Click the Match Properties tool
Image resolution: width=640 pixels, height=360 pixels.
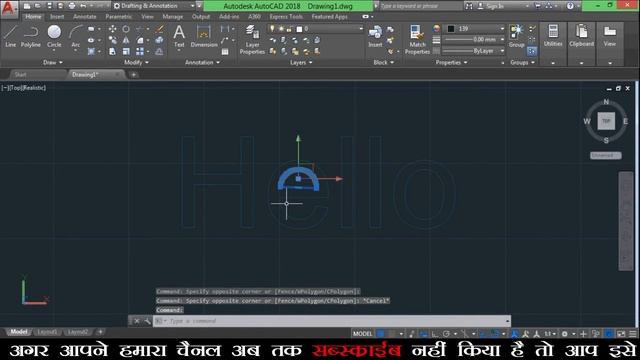click(417, 39)
